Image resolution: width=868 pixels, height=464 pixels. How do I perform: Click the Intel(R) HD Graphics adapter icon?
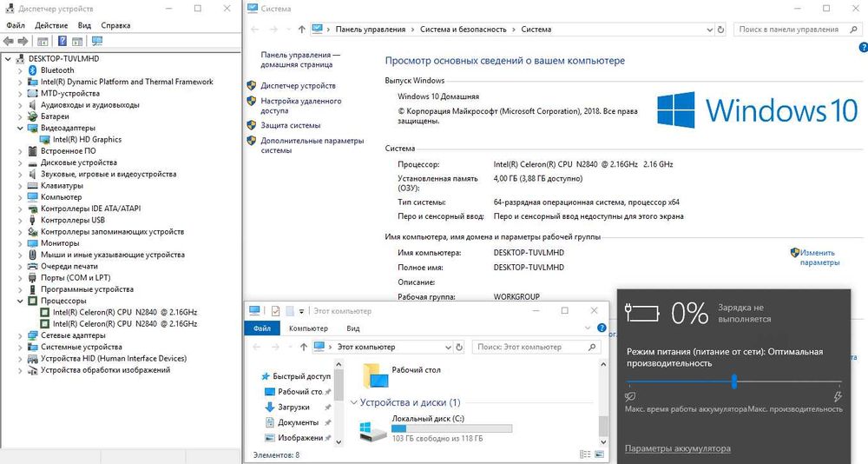point(45,140)
